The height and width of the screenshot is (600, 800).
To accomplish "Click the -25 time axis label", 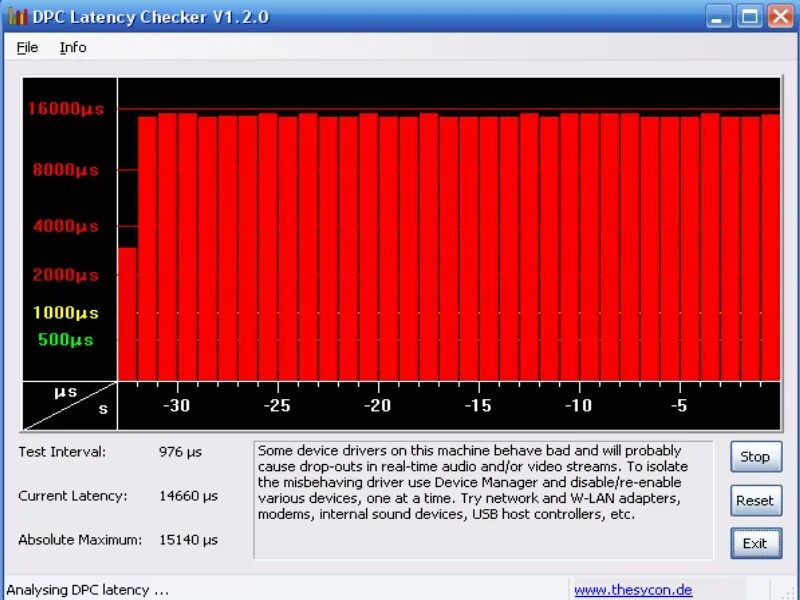I will tap(277, 406).
